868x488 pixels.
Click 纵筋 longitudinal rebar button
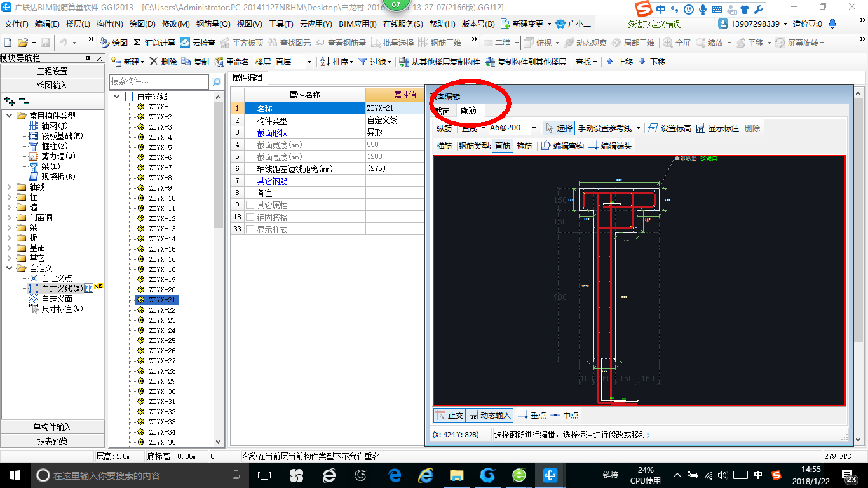(444, 128)
